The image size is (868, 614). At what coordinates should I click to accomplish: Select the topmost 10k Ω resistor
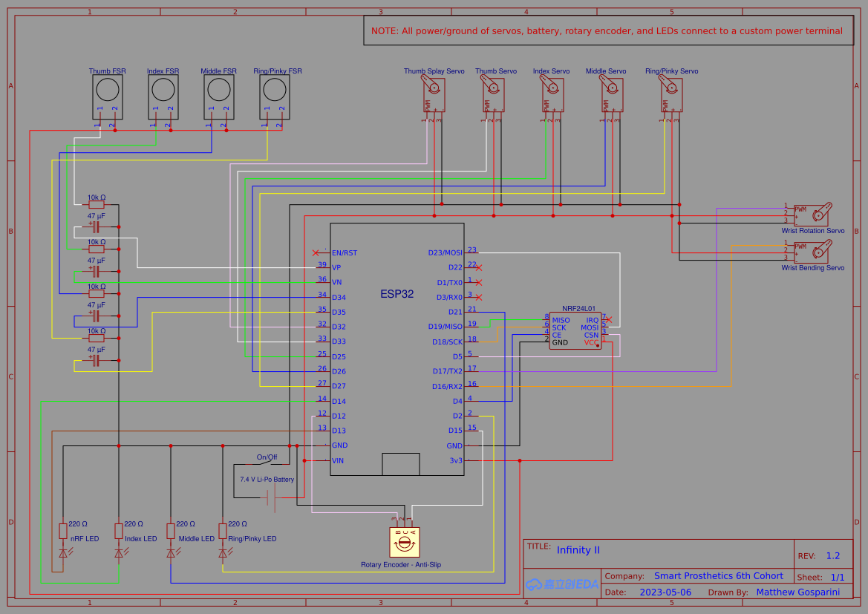click(x=96, y=204)
